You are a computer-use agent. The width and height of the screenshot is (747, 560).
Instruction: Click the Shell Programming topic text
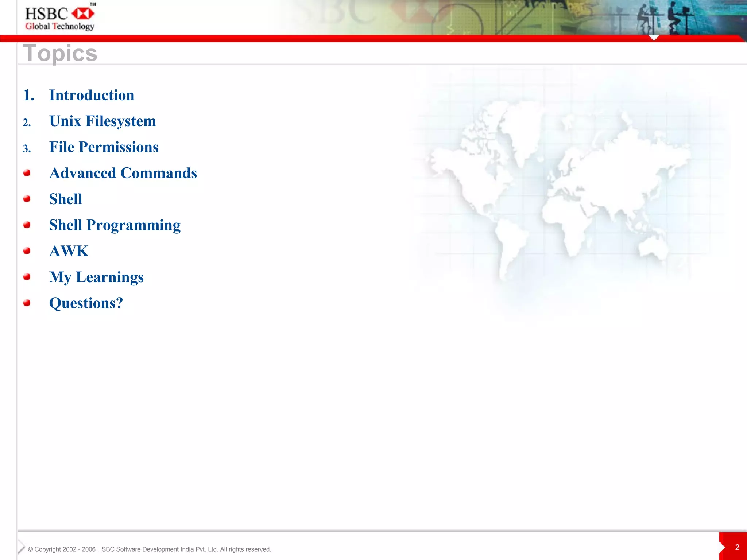(115, 225)
